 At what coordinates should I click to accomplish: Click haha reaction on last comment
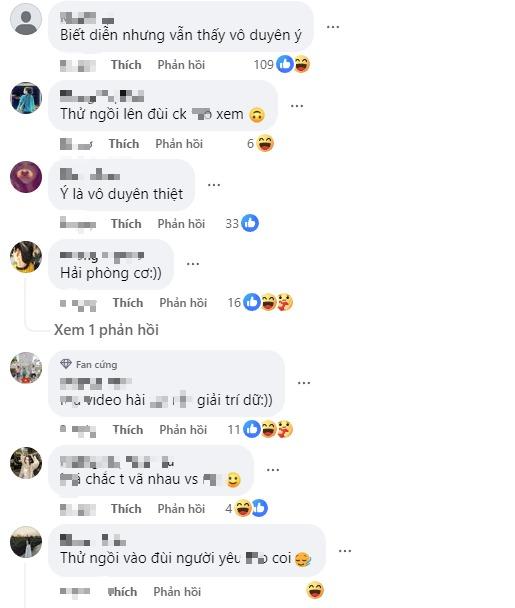point(315,591)
